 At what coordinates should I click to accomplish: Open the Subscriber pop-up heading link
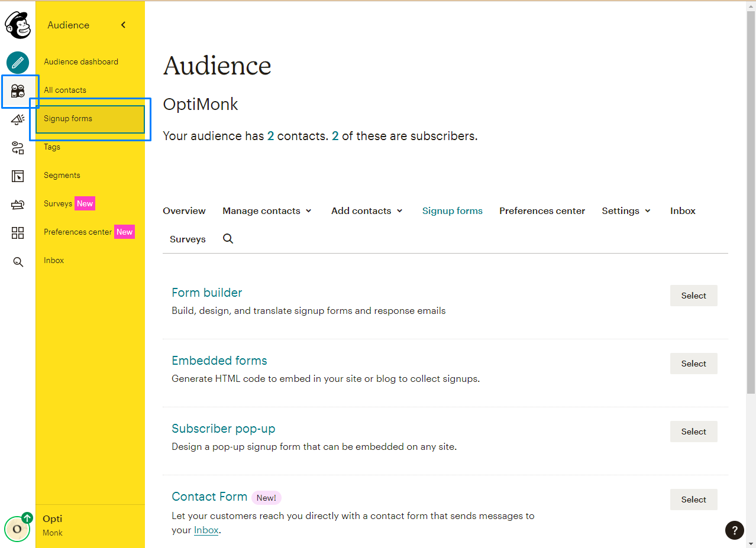click(x=224, y=429)
